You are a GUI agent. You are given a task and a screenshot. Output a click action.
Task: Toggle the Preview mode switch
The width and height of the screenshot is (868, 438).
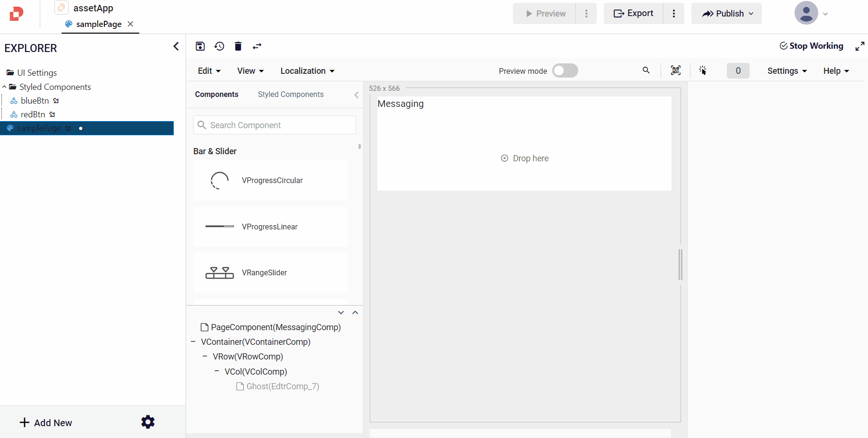565,70
